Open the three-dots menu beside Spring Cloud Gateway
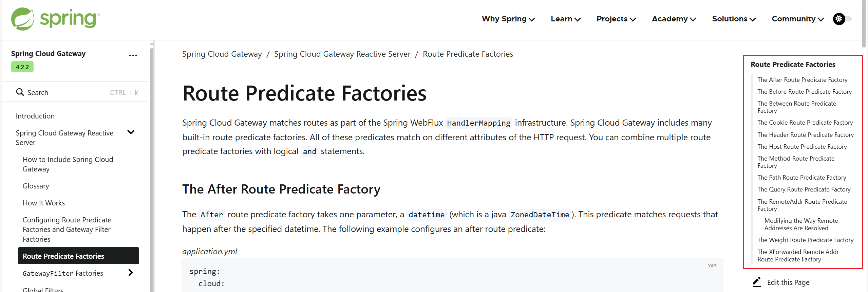Screen dimensions: 868x292 [133, 55]
